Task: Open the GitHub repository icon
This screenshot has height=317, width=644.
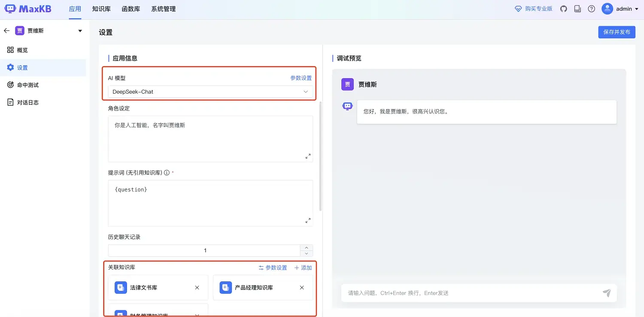Action: point(563,9)
